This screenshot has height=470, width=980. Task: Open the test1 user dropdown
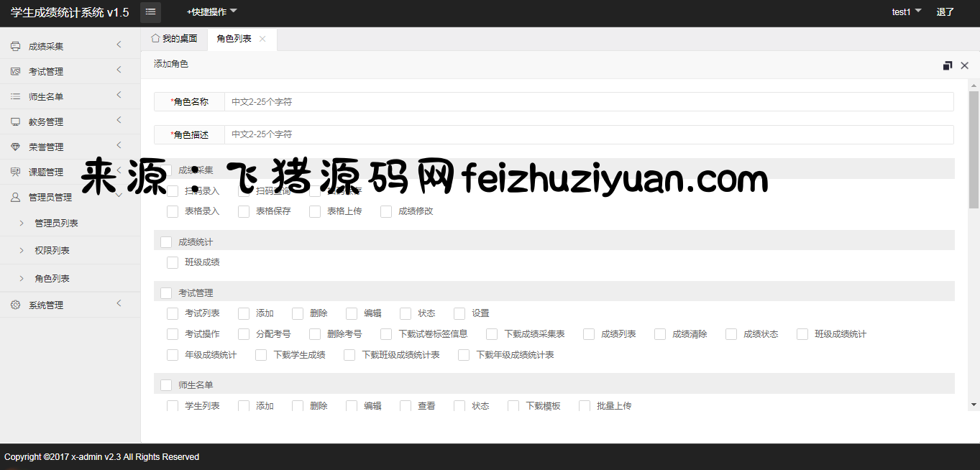pyautogui.click(x=906, y=11)
